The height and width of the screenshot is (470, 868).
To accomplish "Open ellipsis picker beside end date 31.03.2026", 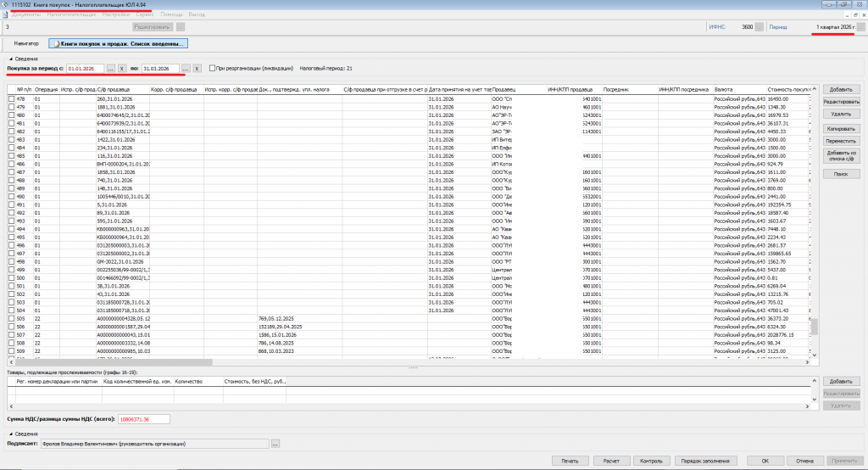I will click(186, 68).
